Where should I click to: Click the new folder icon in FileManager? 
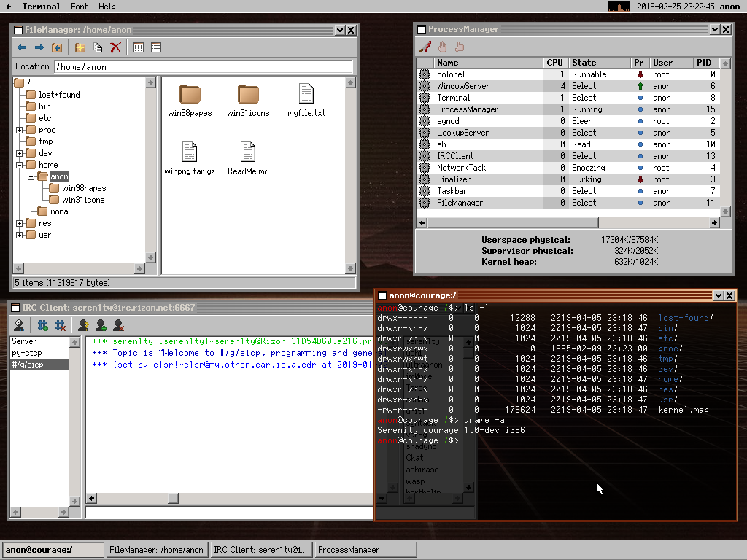80,48
